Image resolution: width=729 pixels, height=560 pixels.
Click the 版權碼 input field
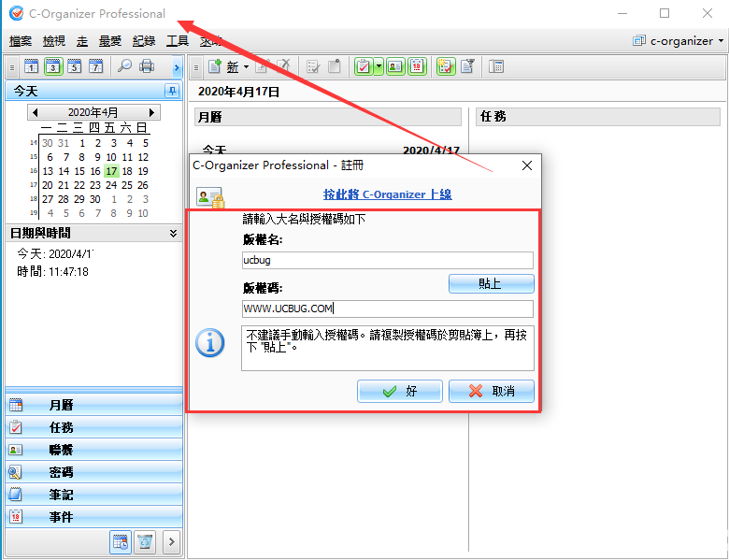tap(387, 309)
